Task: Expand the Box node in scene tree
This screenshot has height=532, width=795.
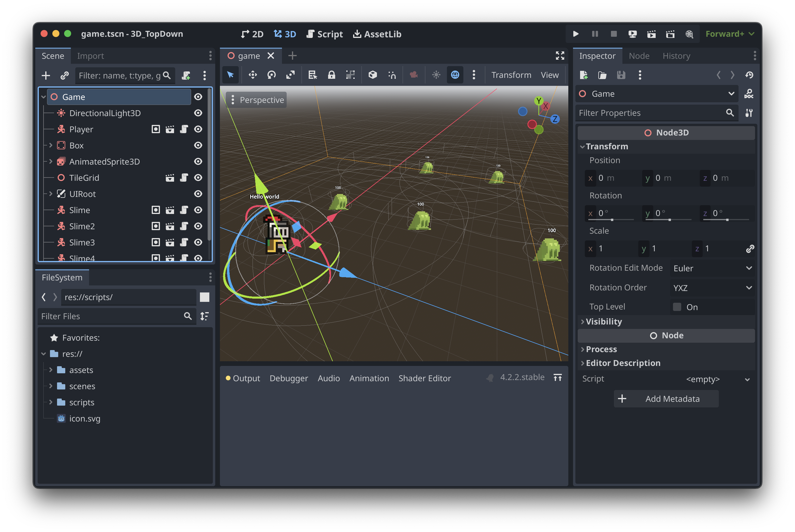Action: tap(51, 145)
